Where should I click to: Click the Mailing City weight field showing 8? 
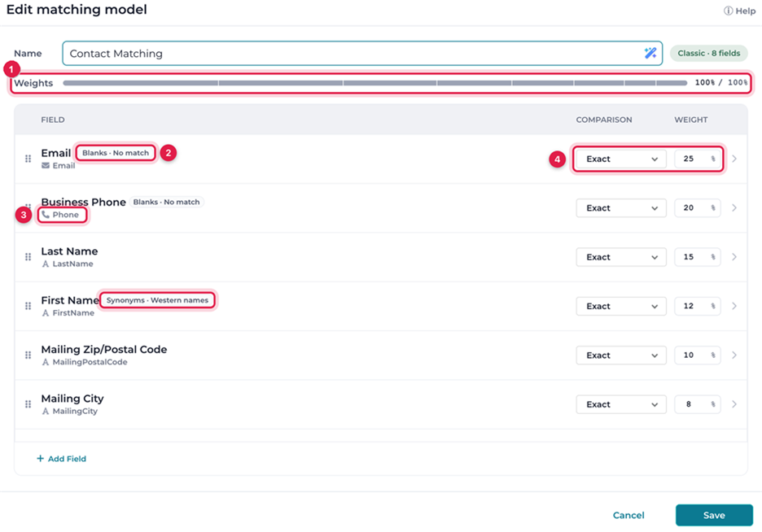pyautogui.click(x=698, y=403)
